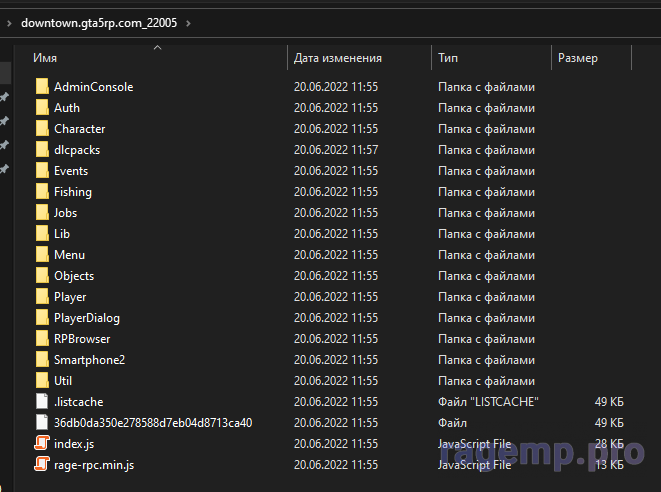Click the AdminConsole folder icon
The image size is (661, 492).
(41, 87)
